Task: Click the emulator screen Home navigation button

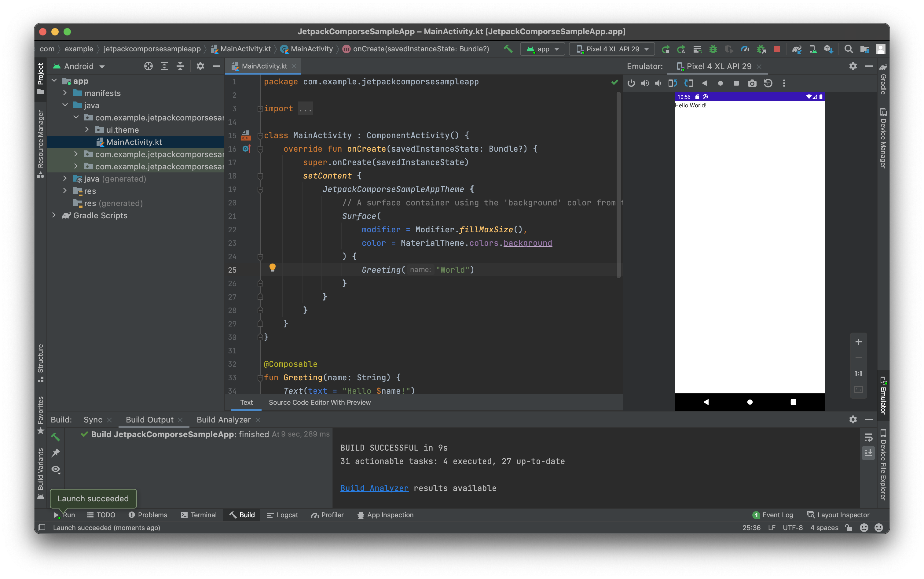Action: (750, 402)
